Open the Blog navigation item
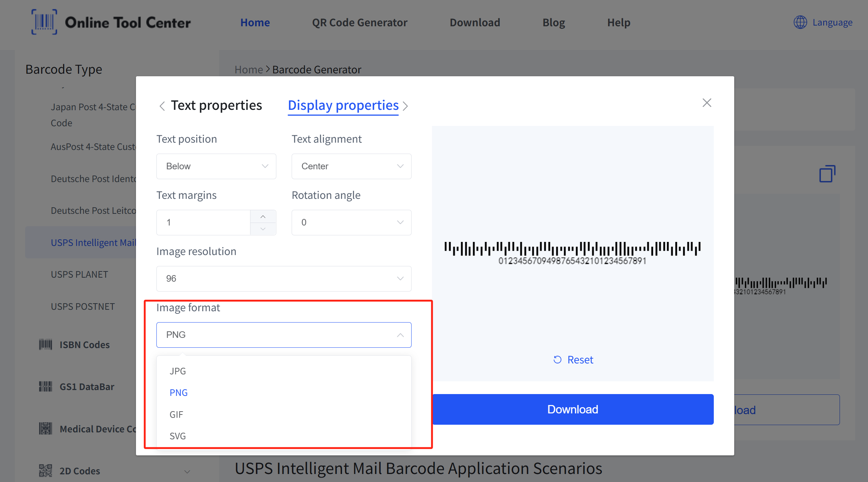The width and height of the screenshot is (868, 482). click(x=553, y=23)
